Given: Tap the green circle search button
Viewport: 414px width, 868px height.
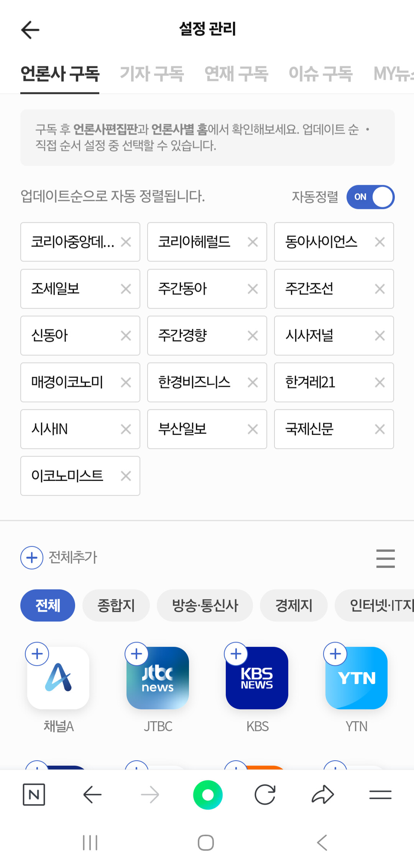Looking at the screenshot, I should [x=207, y=795].
